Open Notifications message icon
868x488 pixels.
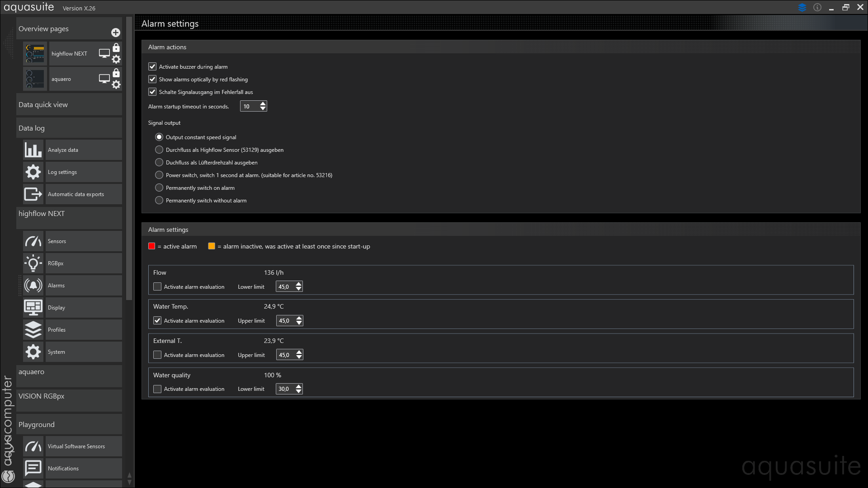(33, 468)
